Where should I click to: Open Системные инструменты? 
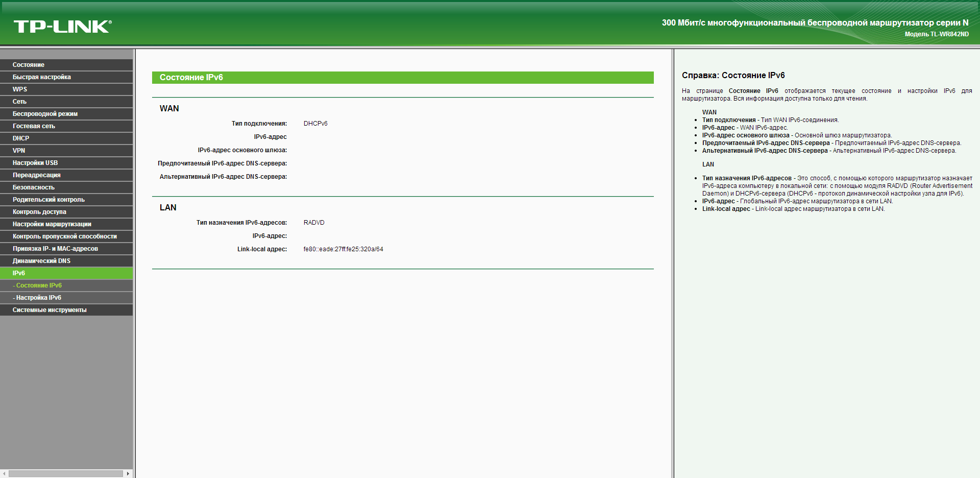click(x=66, y=310)
